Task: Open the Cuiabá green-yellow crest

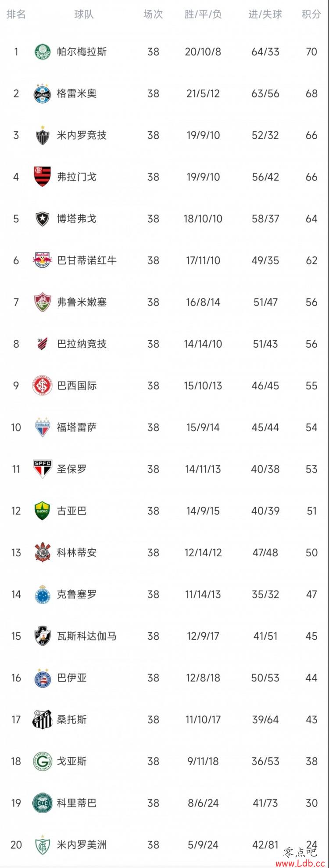Action: (43, 511)
